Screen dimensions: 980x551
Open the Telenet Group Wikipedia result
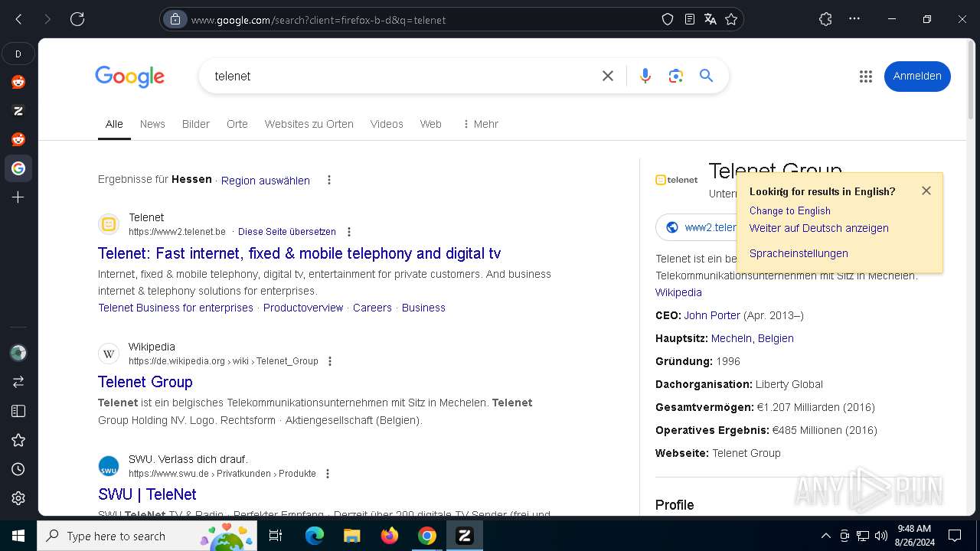click(x=145, y=382)
